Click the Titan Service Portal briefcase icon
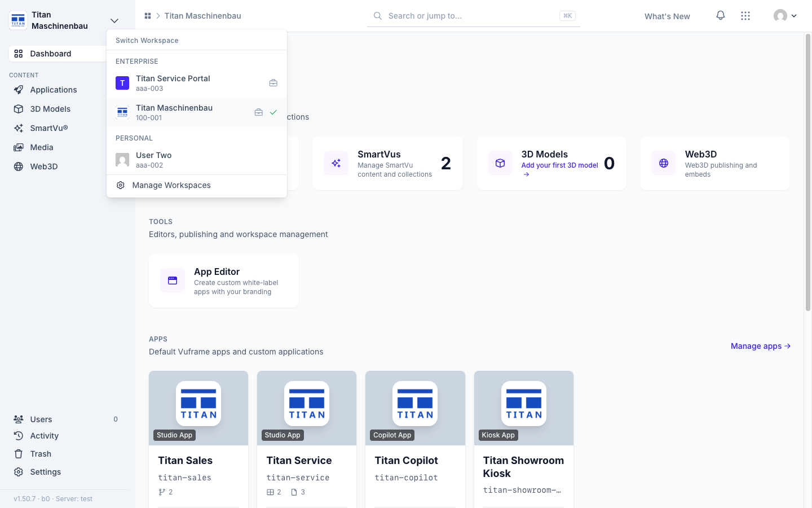This screenshot has width=812, height=508. [273, 83]
